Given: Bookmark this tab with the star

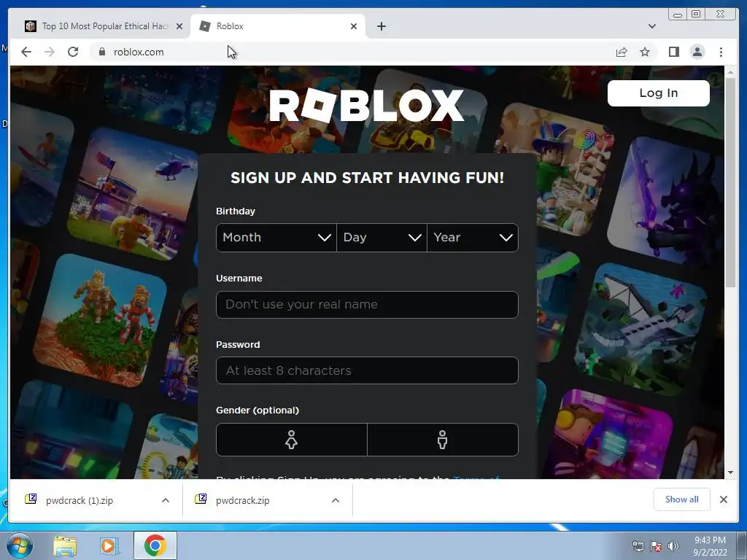Looking at the screenshot, I should point(645,52).
